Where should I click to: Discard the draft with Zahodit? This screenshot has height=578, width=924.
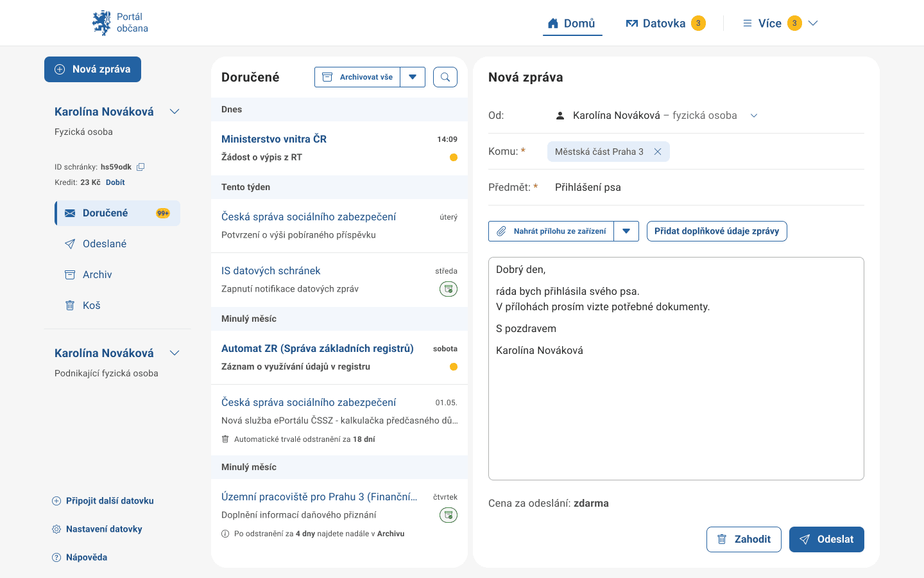744,539
